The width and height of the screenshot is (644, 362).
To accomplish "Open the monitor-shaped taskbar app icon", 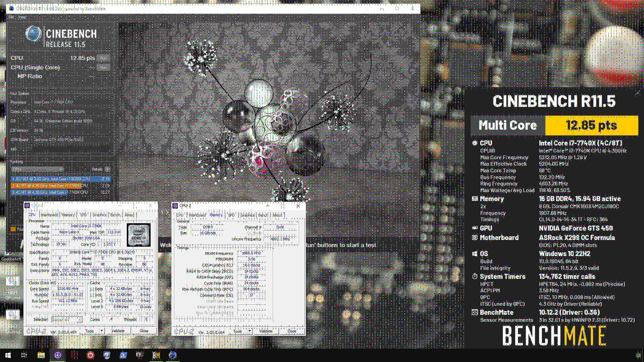I will [107, 355].
